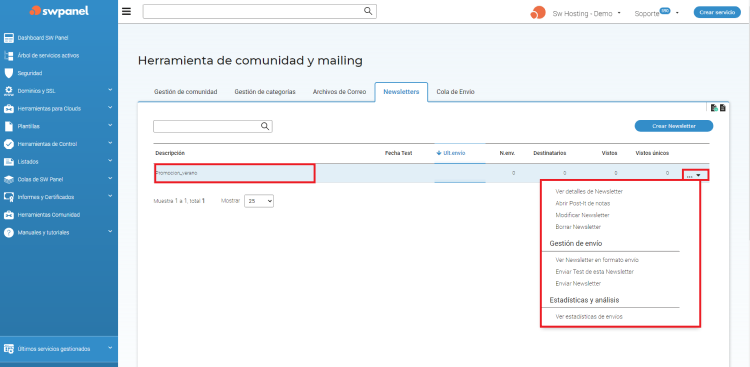Viewport: 750px width, 367px height.
Task: Choose Enviar Newsletter menu entry
Action: (x=578, y=284)
